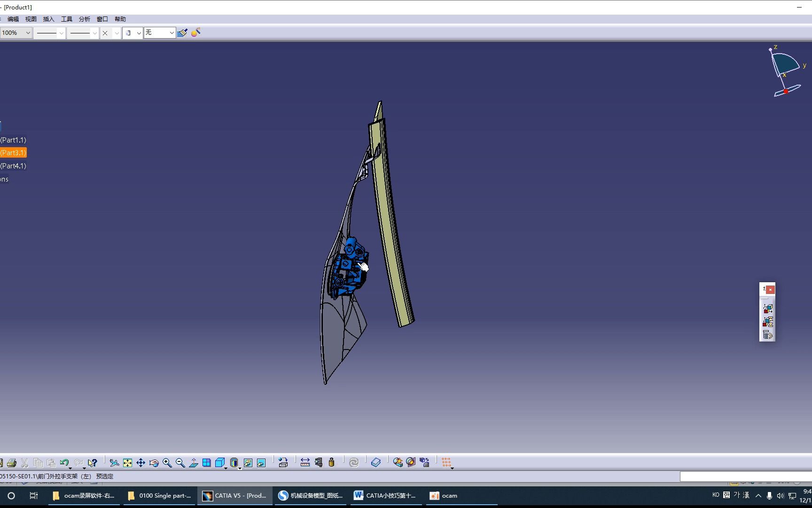
Task: Click the Fit All In icon
Action: [127, 463]
